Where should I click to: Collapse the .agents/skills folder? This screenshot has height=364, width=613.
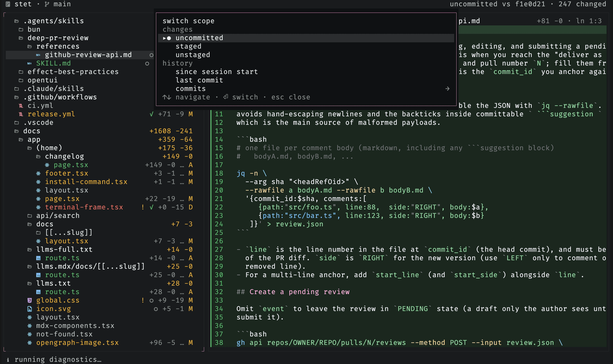pos(17,21)
